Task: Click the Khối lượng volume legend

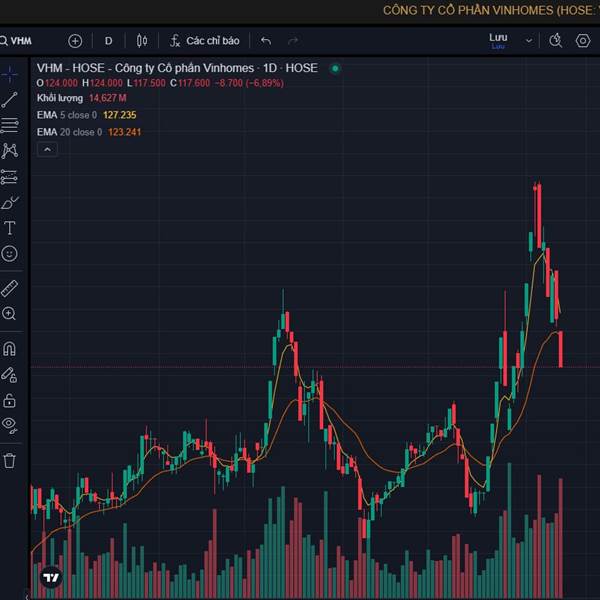Action: point(60,98)
